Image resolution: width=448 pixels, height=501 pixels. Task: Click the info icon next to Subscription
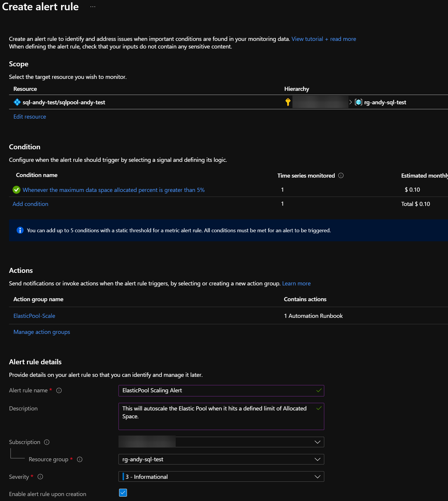(x=47, y=442)
